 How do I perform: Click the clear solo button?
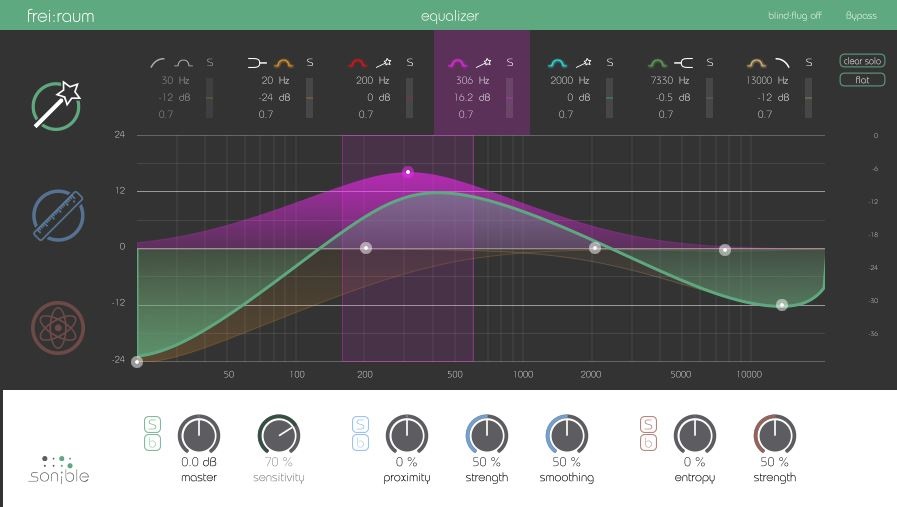click(862, 61)
